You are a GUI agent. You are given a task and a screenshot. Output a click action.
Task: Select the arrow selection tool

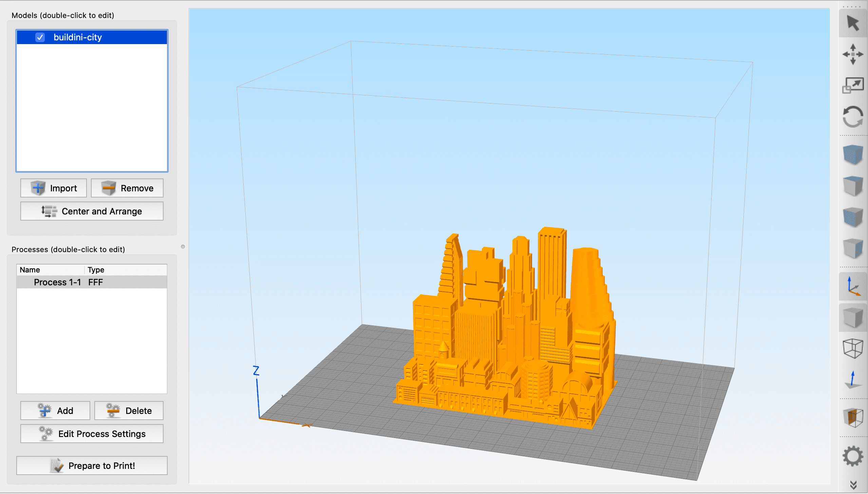[x=853, y=23]
